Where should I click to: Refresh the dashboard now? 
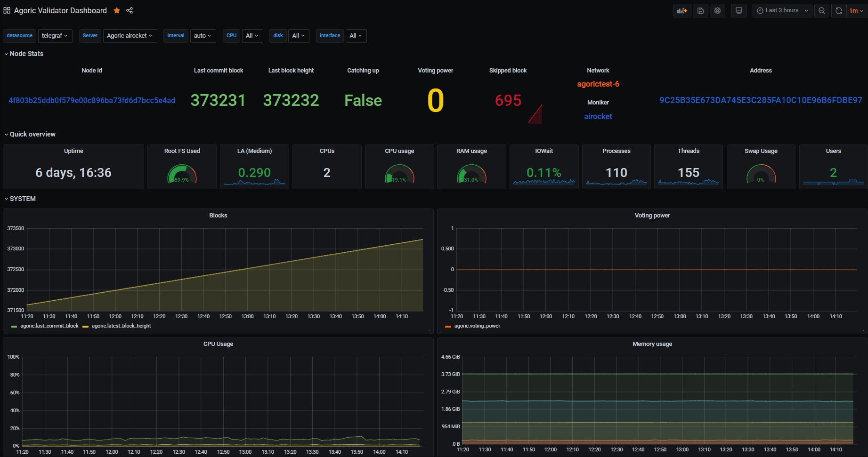click(838, 10)
